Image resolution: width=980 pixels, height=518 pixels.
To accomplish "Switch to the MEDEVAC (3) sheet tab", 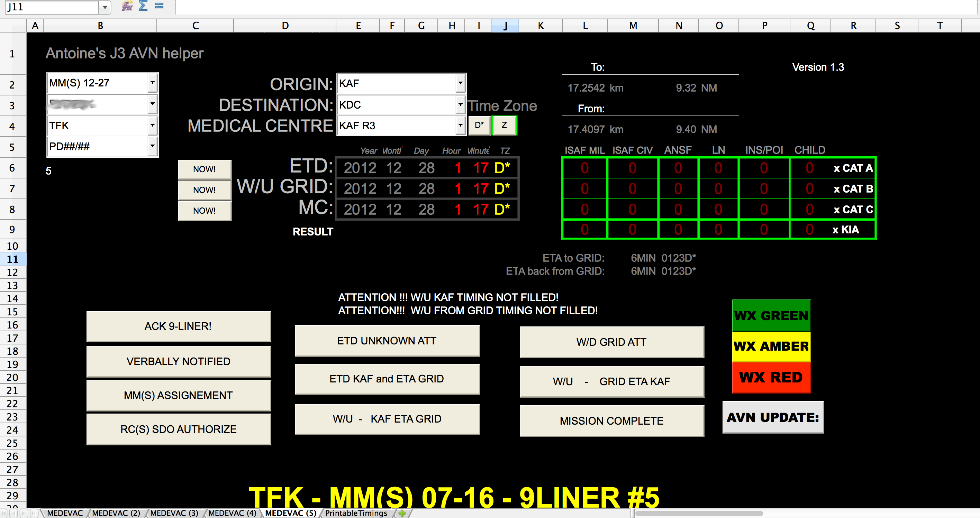I will 174,513.
